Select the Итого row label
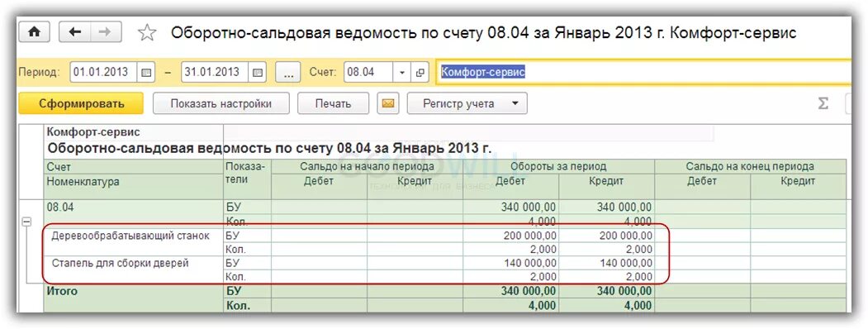The height and width of the screenshot is (329, 868). pyautogui.click(x=63, y=291)
